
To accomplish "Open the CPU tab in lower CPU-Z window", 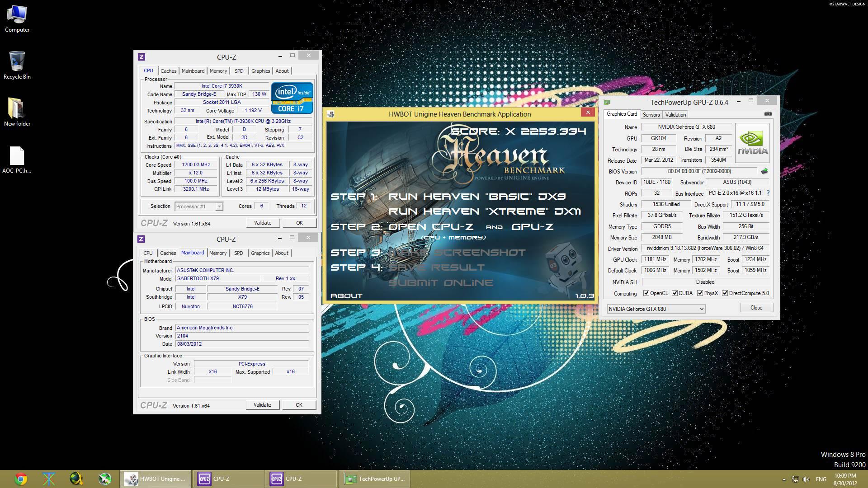I will pyautogui.click(x=148, y=253).
